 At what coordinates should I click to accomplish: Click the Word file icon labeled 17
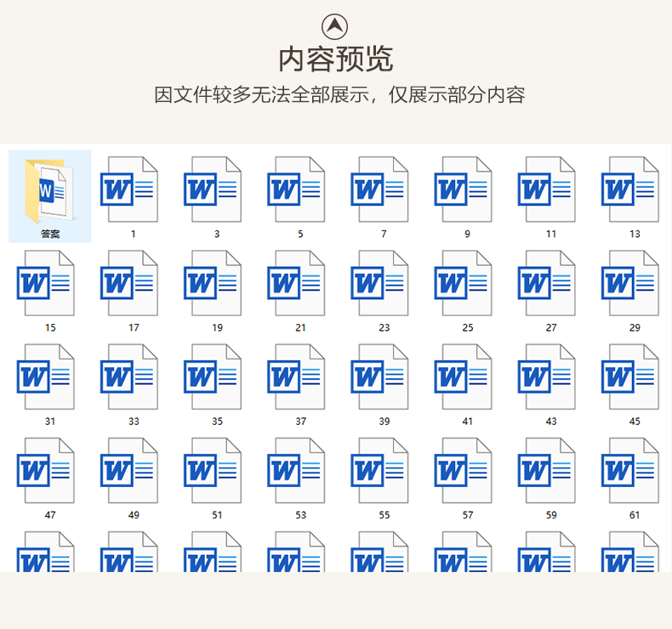tap(129, 283)
